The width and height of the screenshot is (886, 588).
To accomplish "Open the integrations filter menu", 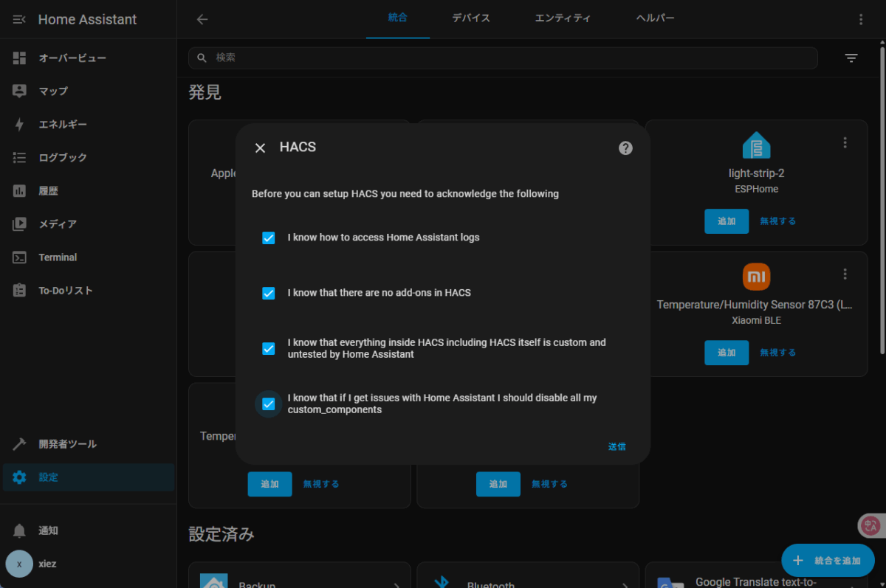I will pos(851,58).
